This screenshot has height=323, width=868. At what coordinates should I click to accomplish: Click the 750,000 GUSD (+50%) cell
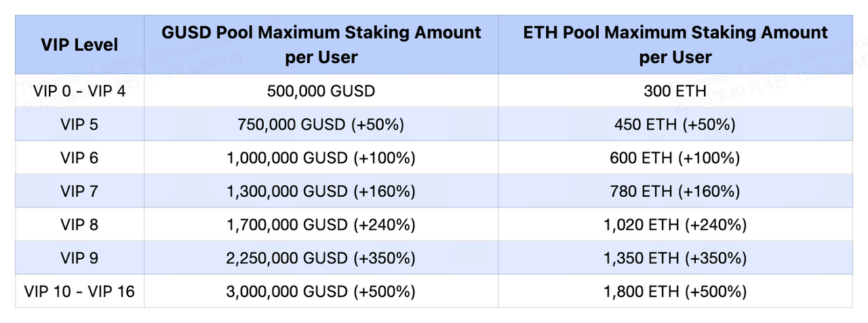[321, 125]
